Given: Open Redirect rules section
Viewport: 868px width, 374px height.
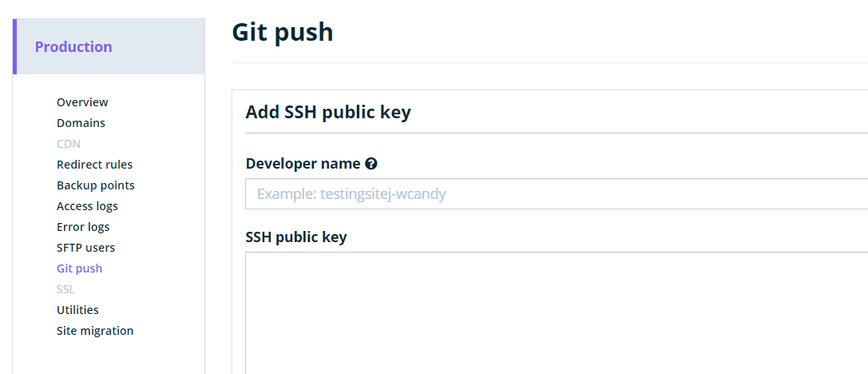Looking at the screenshot, I should (94, 165).
